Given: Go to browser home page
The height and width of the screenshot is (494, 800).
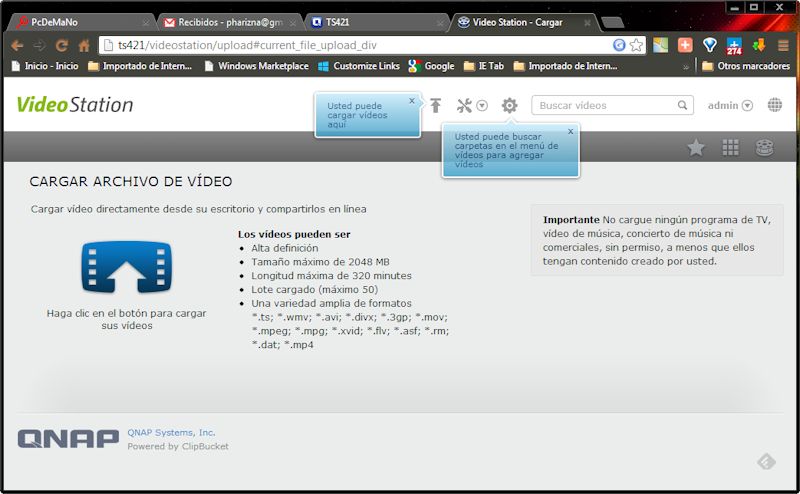Looking at the screenshot, I should (x=84, y=46).
